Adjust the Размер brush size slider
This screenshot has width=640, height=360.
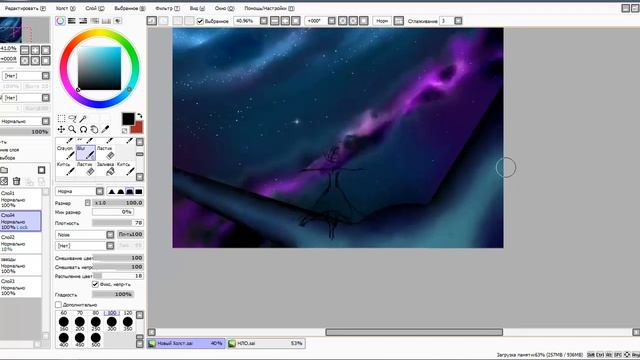118,203
